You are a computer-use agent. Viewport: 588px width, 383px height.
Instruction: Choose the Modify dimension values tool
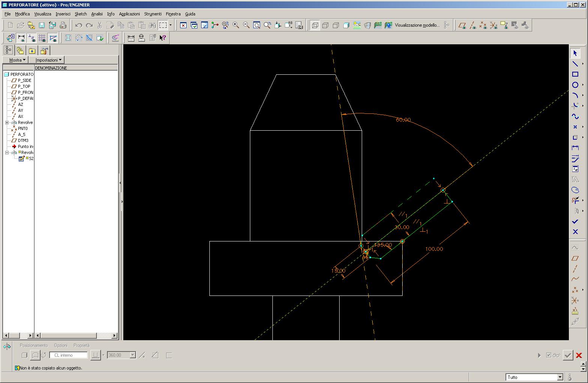click(575, 158)
